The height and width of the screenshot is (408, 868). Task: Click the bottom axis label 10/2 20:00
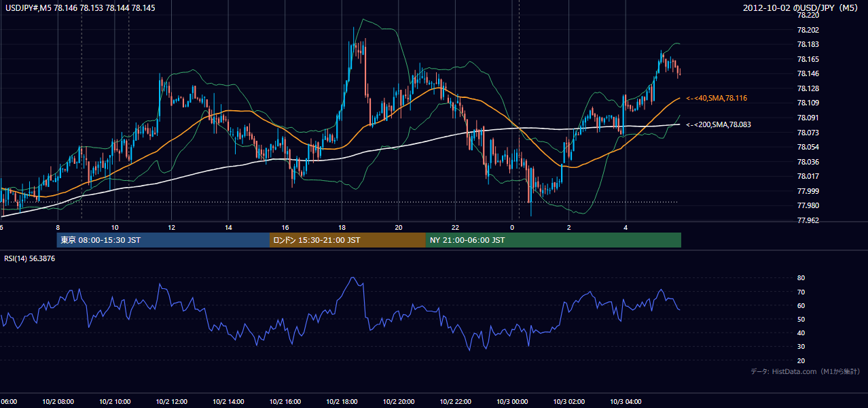tap(399, 401)
